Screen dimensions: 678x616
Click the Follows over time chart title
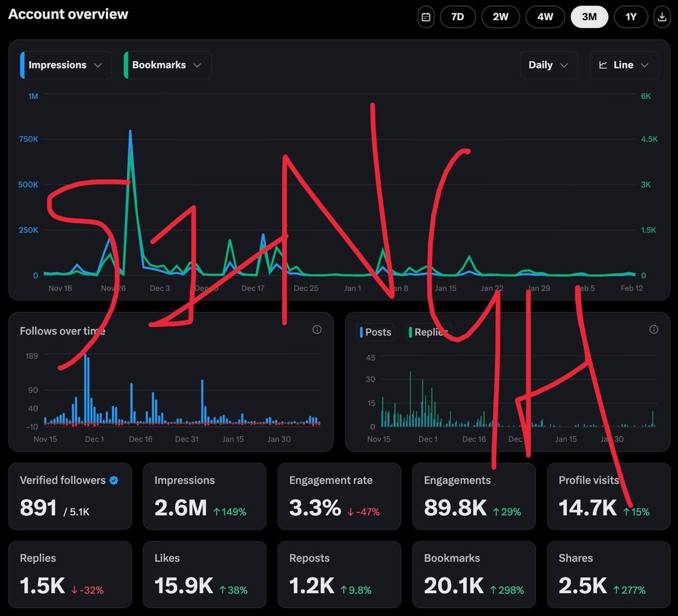(63, 331)
